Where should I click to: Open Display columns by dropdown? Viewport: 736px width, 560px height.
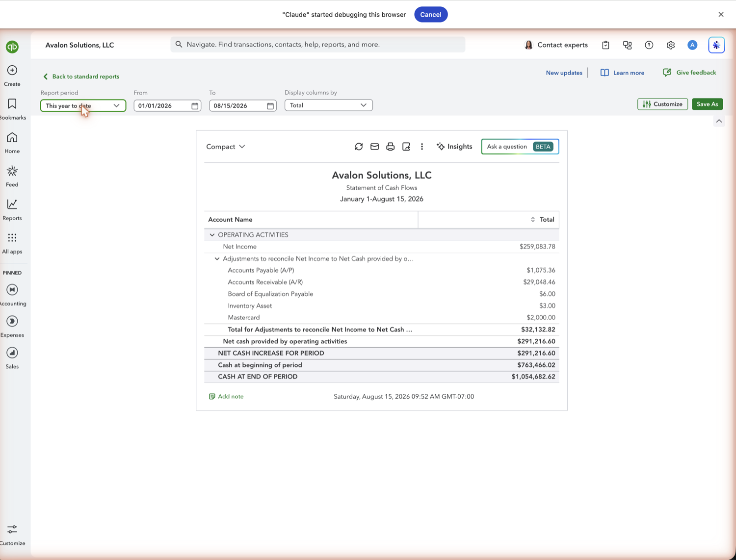tap(328, 105)
